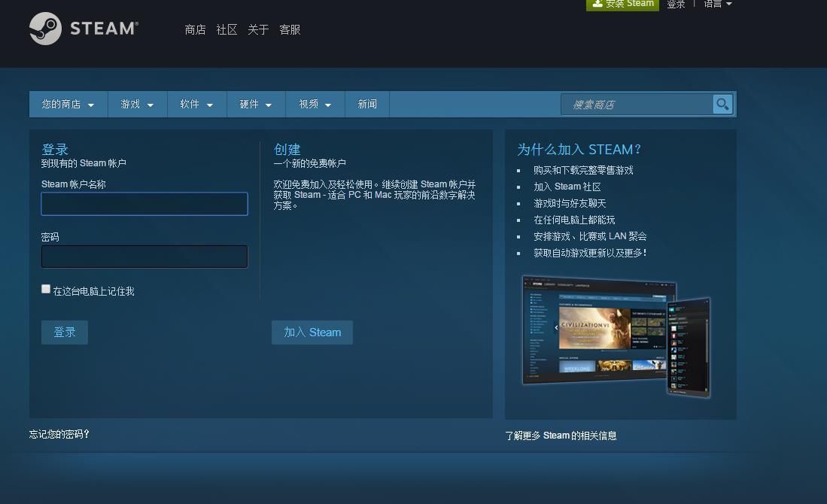Screen dimensions: 827x504
Task: Click the 忘记您的密码? link
Action: pos(59,434)
